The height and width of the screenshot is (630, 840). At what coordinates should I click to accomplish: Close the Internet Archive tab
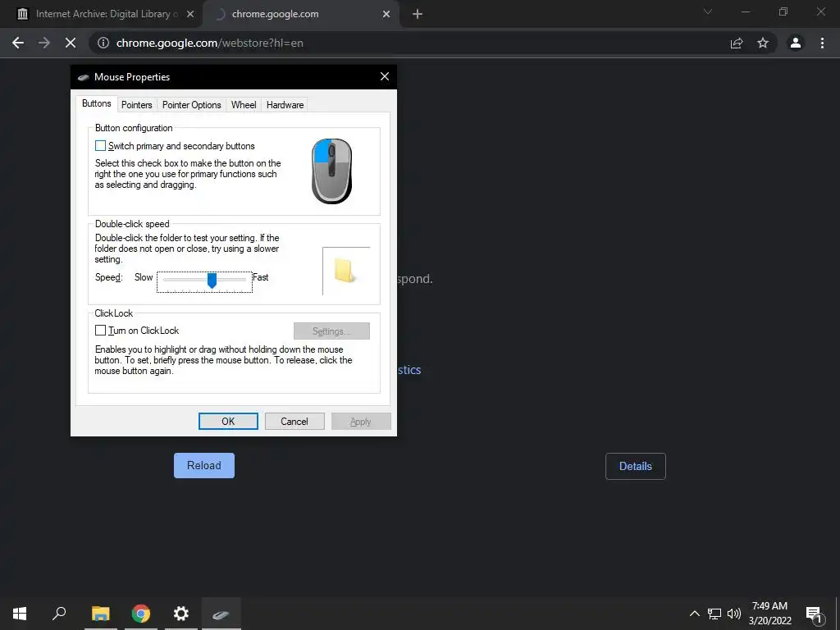pos(190,14)
